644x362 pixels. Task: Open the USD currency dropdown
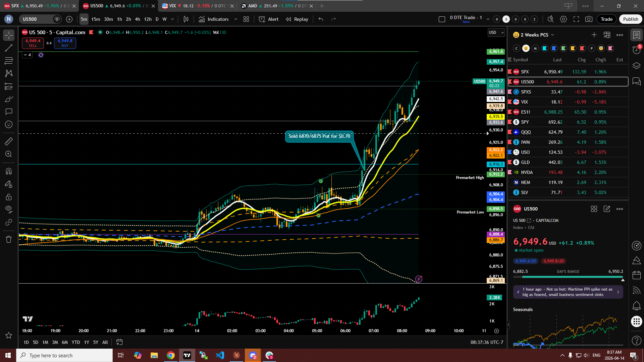tap(496, 33)
